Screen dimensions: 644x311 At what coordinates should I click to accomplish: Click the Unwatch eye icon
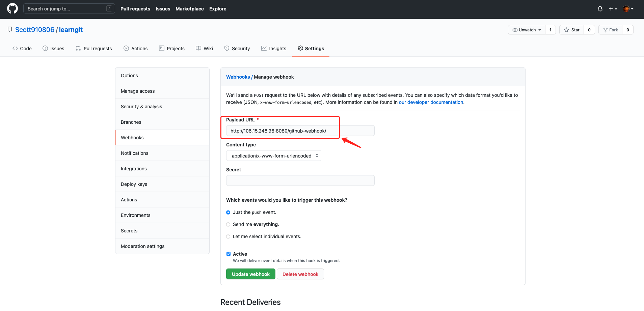(x=515, y=30)
